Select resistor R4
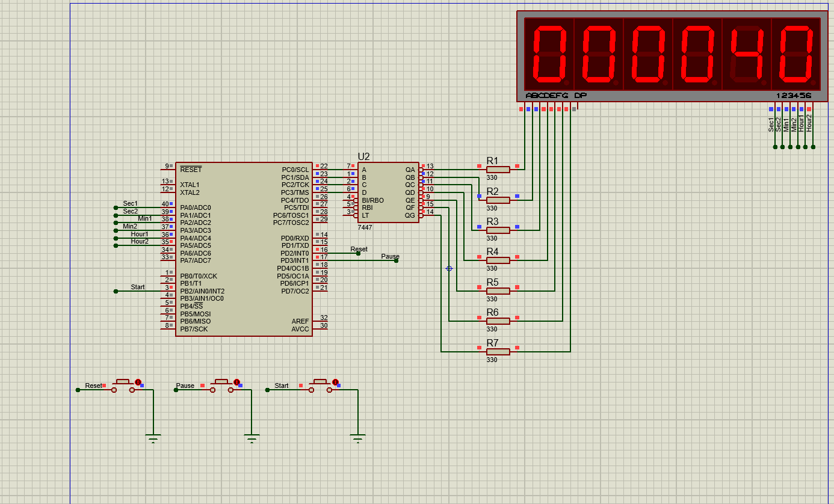 pos(498,260)
